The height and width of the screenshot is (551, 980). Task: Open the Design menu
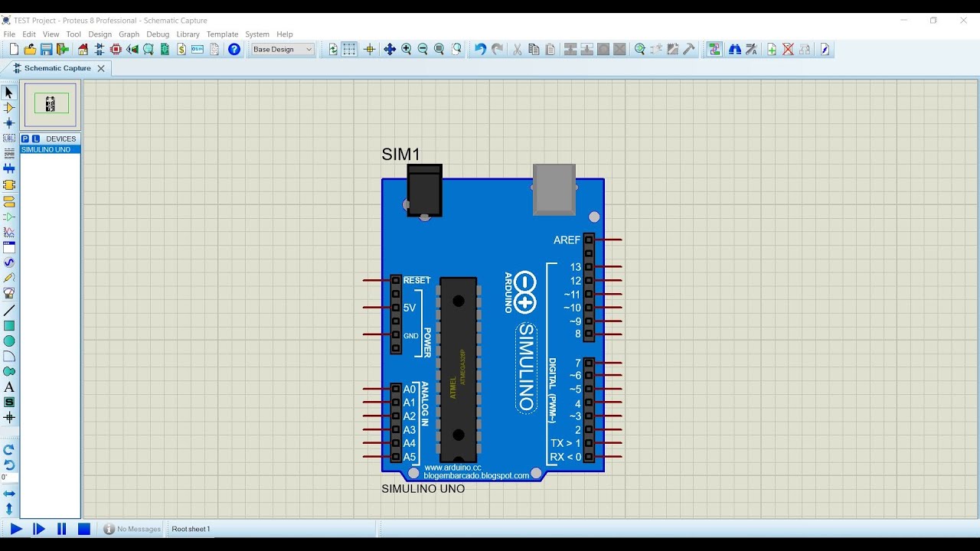(x=100, y=34)
